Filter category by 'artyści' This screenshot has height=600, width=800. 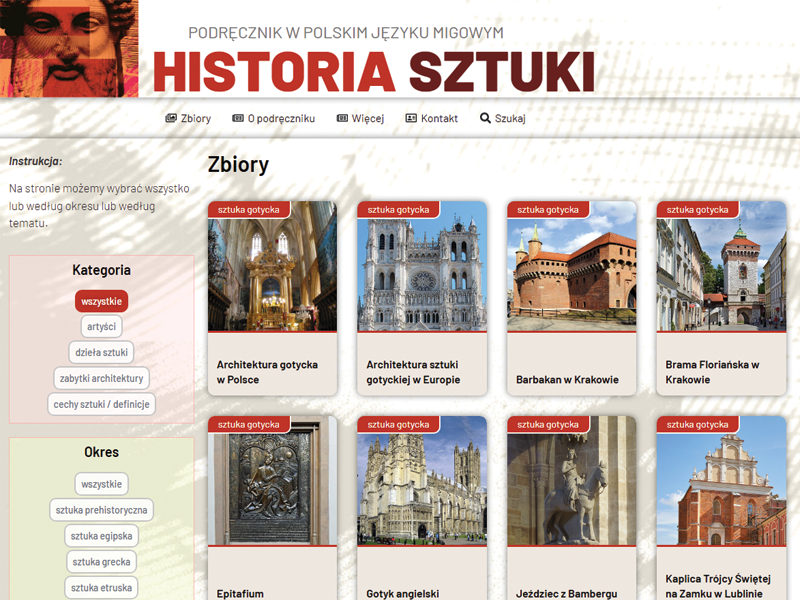pyautogui.click(x=102, y=327)
